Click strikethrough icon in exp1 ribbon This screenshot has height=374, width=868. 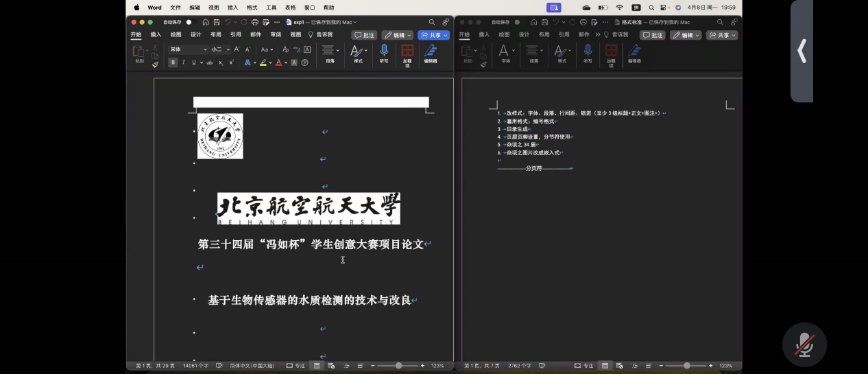pos(210,62)
